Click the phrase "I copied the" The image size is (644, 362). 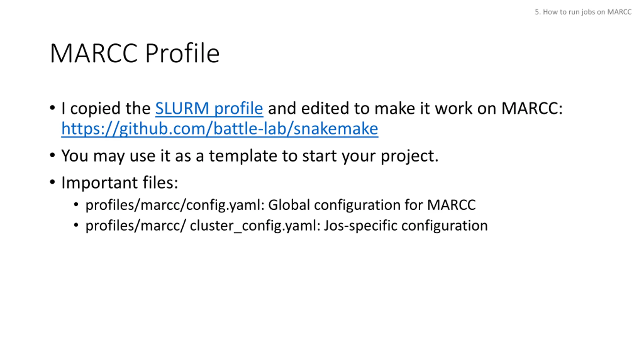click(106, 109)
